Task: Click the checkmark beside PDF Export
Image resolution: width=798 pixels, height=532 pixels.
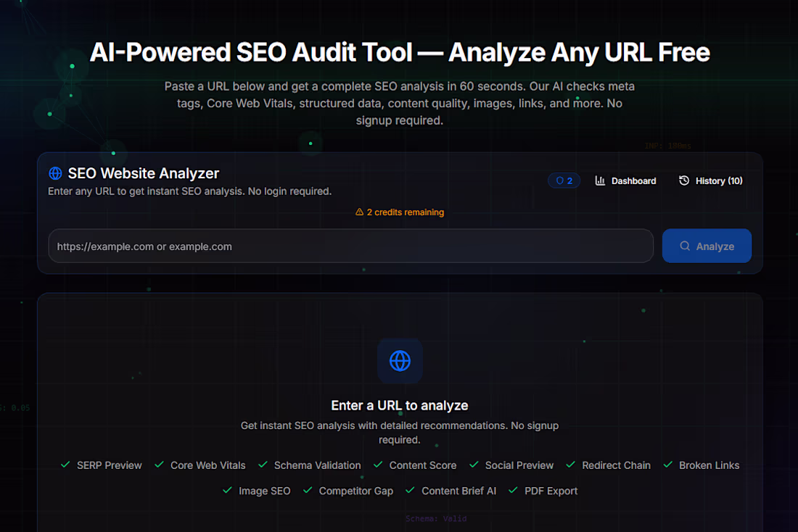Action: point(513,490)
